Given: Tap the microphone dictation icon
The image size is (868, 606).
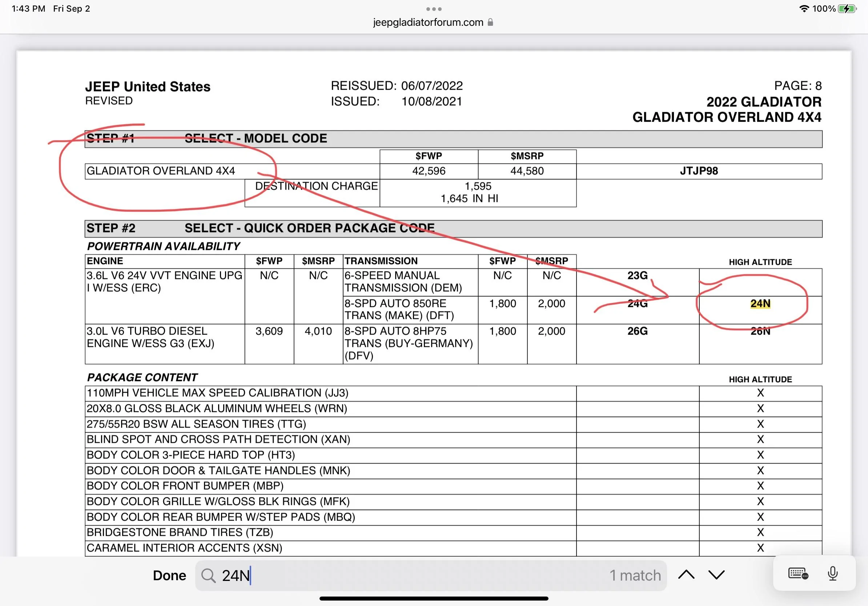Looking at the screenshot, I should tap(832, 574).
